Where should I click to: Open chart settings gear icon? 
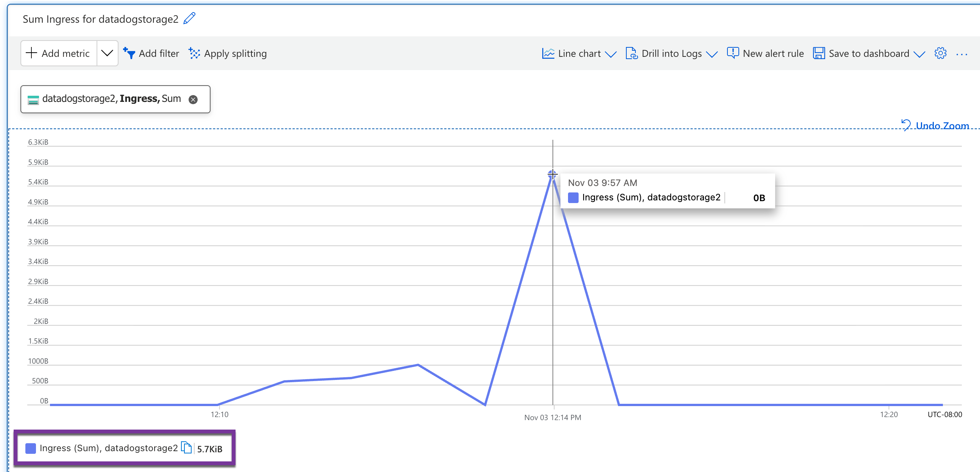pyautogui.click(x=940, y=53)
